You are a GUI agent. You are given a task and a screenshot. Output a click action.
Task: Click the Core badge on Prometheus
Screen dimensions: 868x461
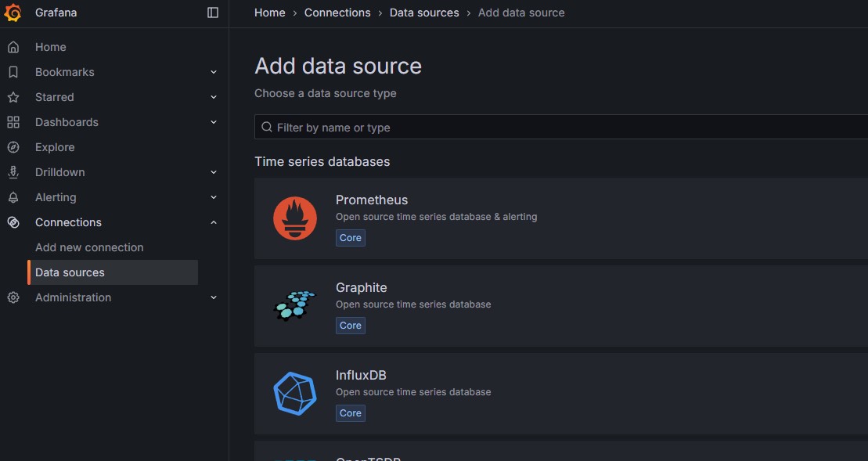(350, 237)
